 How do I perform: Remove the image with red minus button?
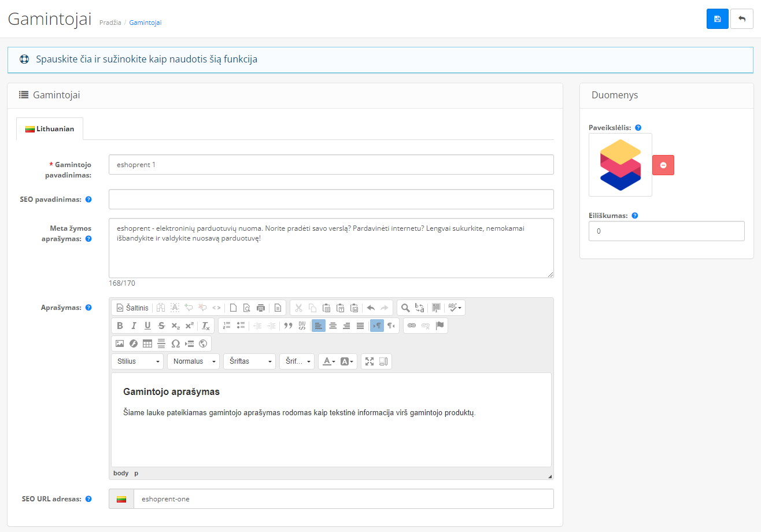[x=663, y=165]
